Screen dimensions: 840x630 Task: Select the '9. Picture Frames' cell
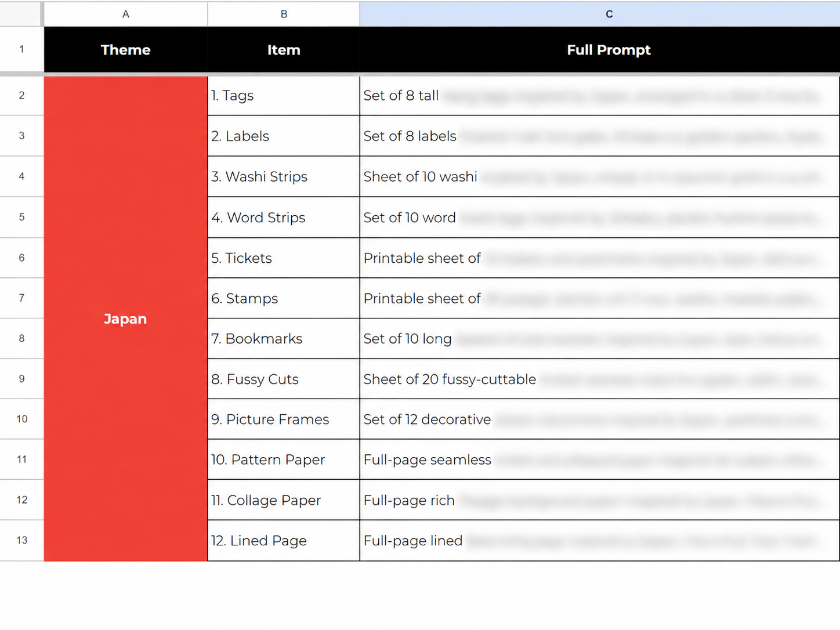coord(284,419)
